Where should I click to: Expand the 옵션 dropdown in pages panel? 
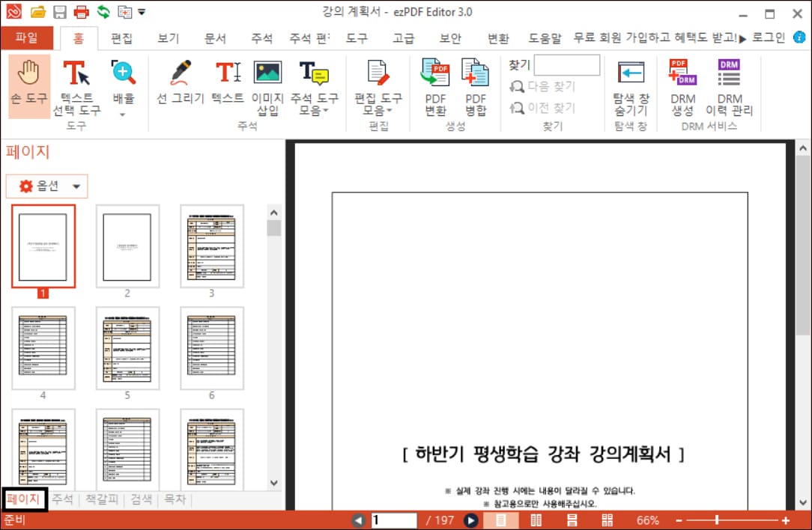click(x=46, y=186)
